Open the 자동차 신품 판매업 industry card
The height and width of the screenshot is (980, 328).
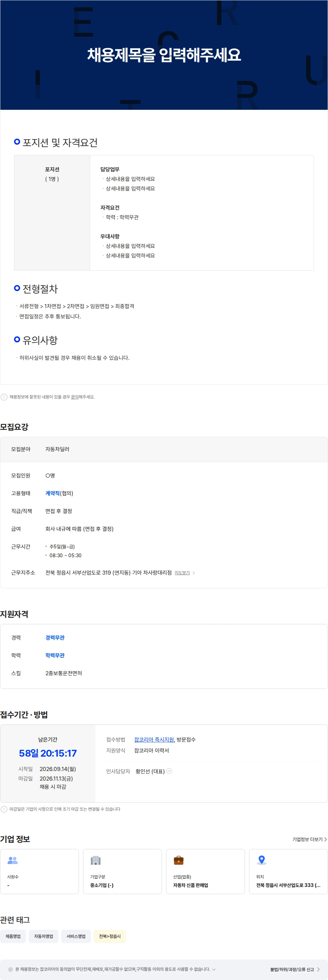205,871
